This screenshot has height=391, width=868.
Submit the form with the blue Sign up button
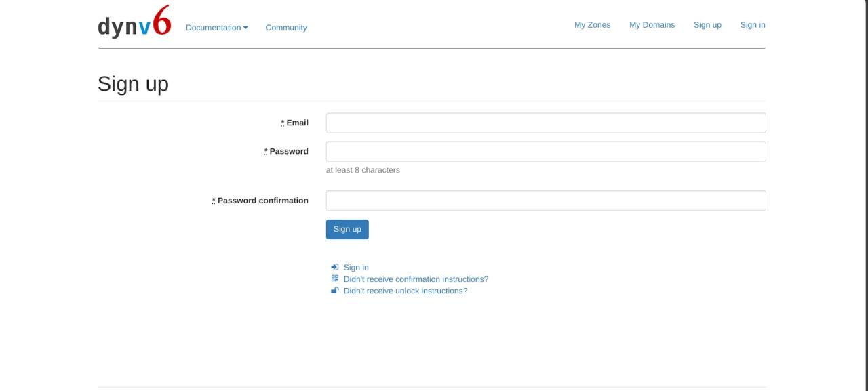click(347, 229)
